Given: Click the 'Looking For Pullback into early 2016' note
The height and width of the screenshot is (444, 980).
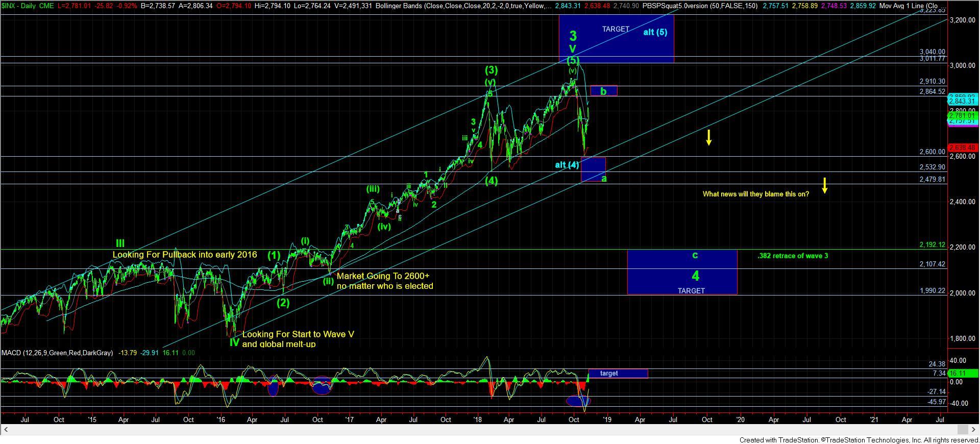Looking at the screenshot, I should (x=184, y=254).
